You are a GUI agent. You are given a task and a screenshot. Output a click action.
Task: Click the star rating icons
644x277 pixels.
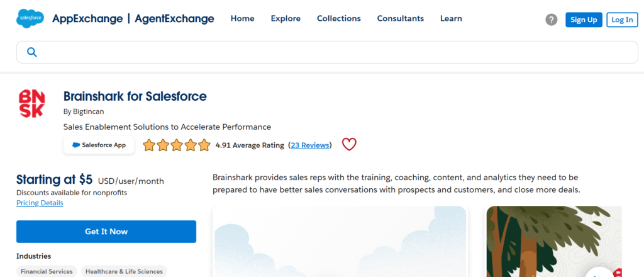177,145
